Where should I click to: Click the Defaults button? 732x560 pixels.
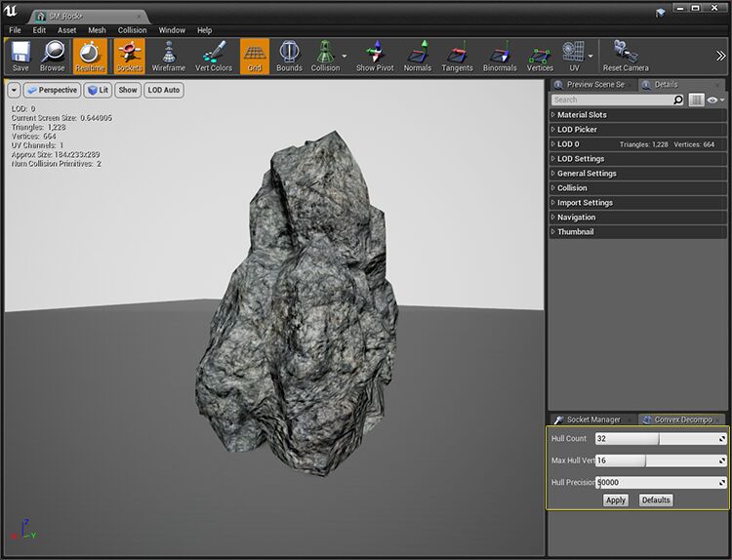(x=655, y=500)
